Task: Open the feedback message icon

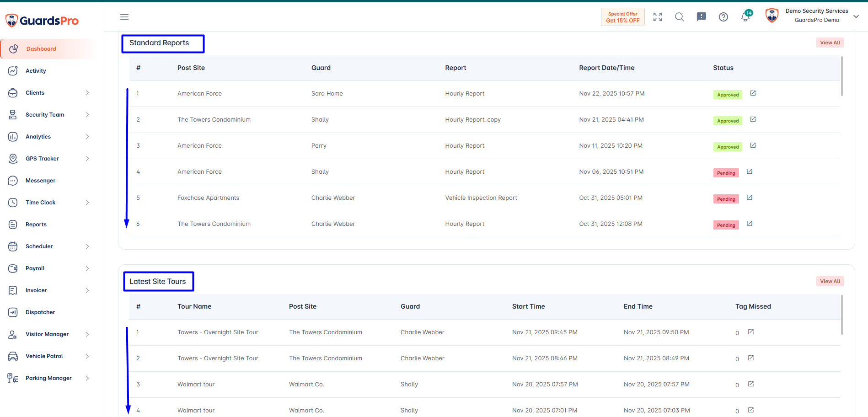Action: point(702,17)
